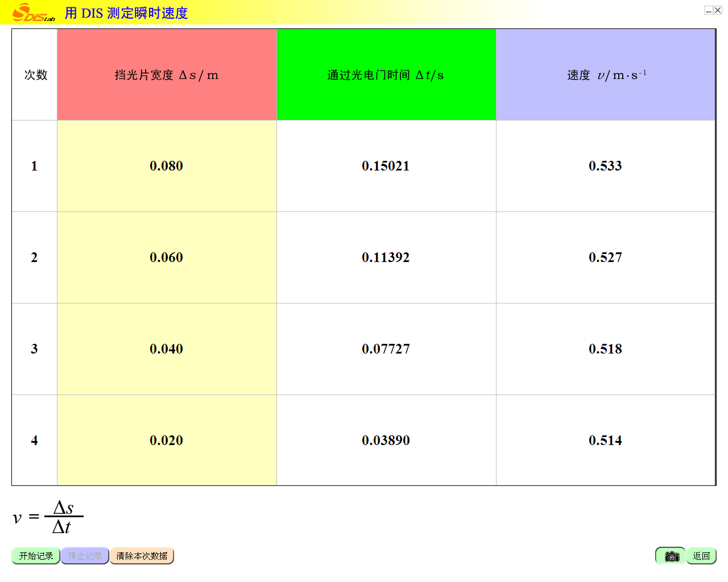The image size is (728, 582).
Task: Click the width cell showing 0.040
Action: 167,349
